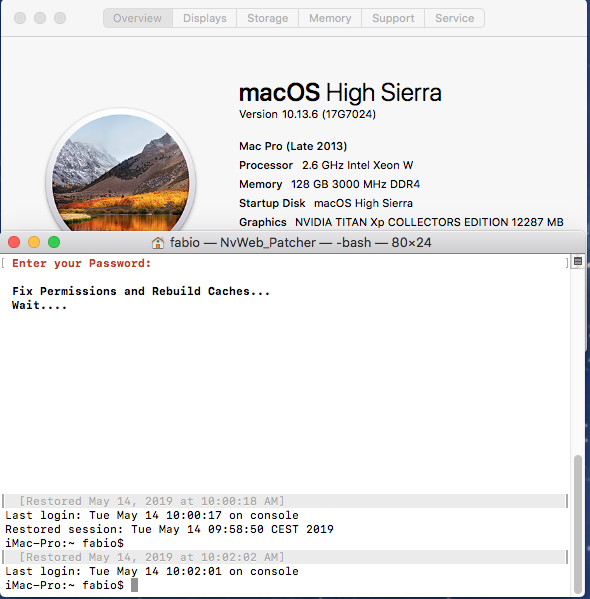Click the active prompt cursor after fabio$

134,585
